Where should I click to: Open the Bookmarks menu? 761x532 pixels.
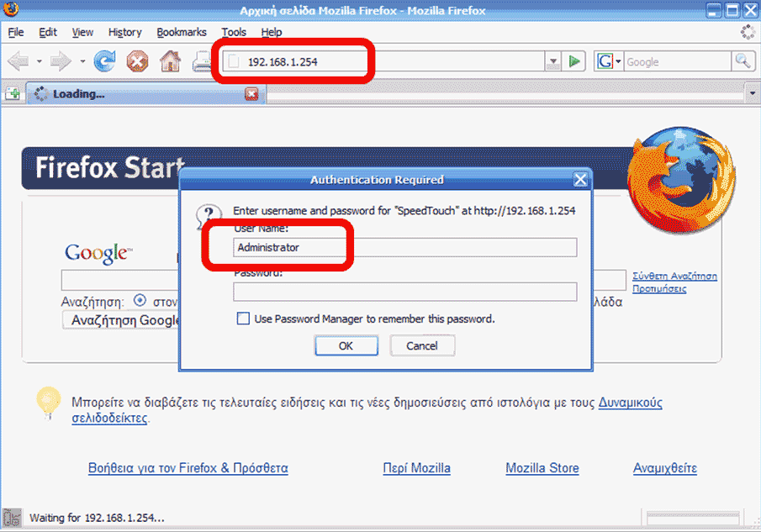(x=182, y=32)
